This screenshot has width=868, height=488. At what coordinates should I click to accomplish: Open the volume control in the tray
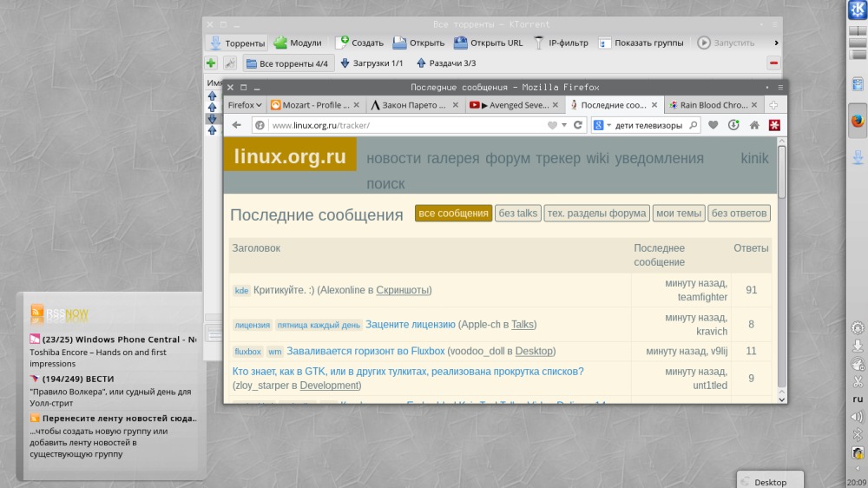pos(858,417)
